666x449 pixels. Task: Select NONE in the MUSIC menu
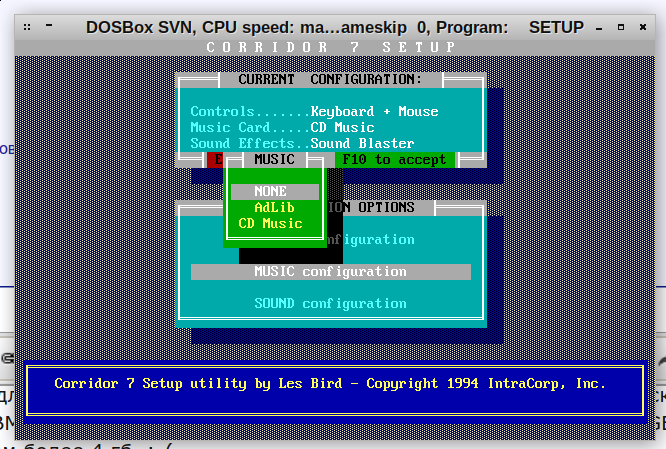point(275,192)
